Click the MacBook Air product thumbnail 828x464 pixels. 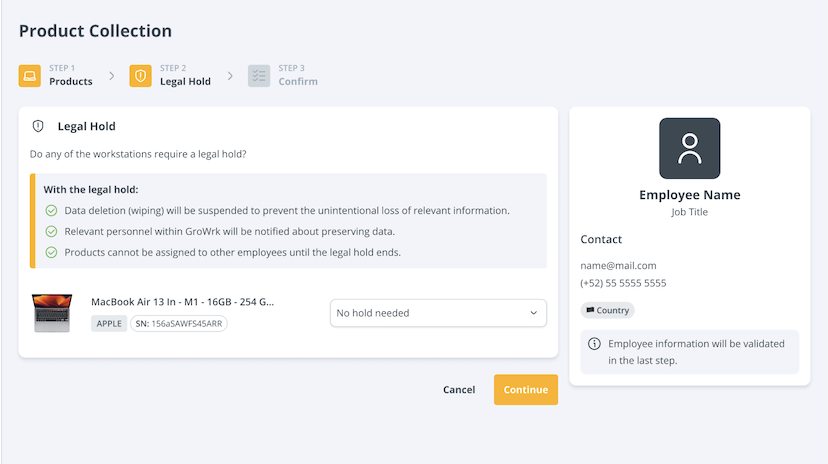click(x=52, y=313)
